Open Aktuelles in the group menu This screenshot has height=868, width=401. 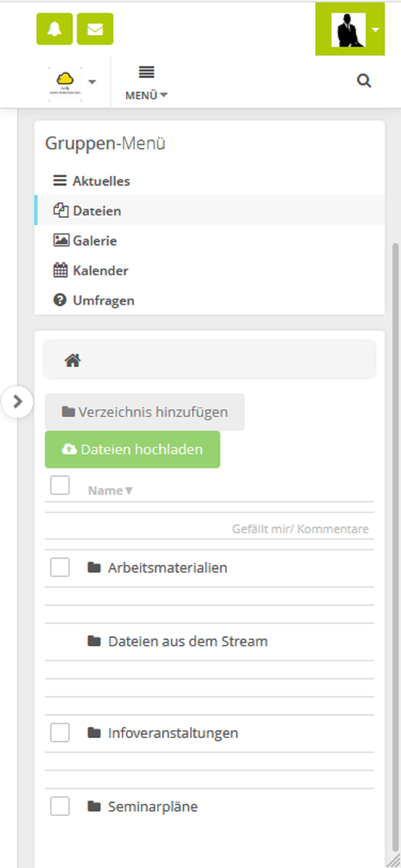point(209,181)
